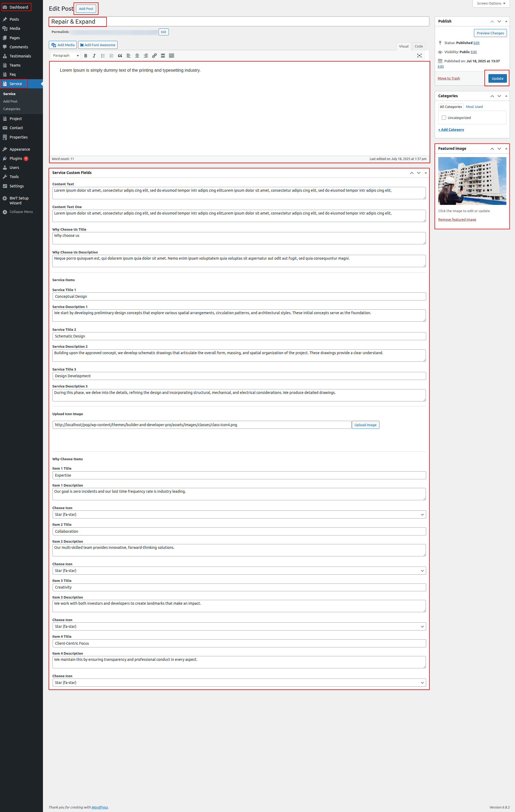Open the Most Used categories tab

474,107
